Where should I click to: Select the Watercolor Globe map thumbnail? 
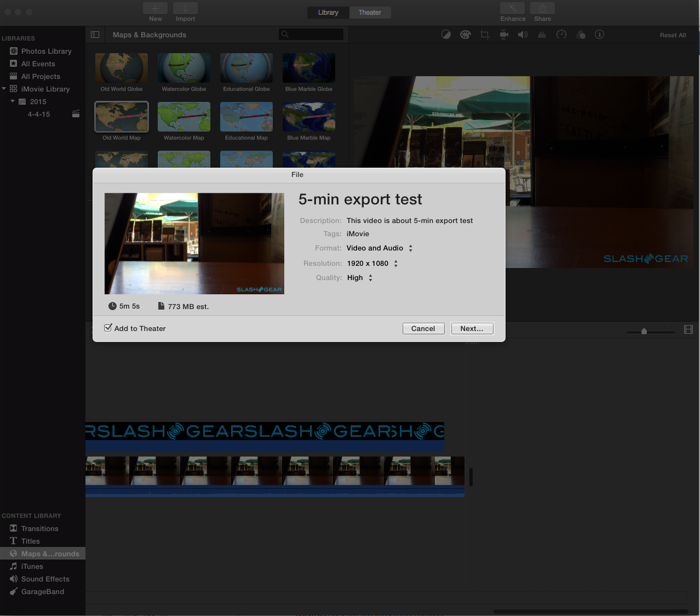[184, 68]
